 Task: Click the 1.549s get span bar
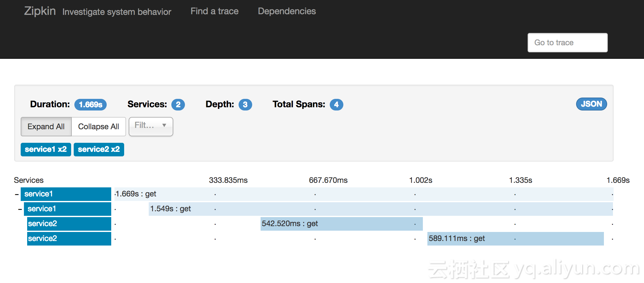pos(381,209)
